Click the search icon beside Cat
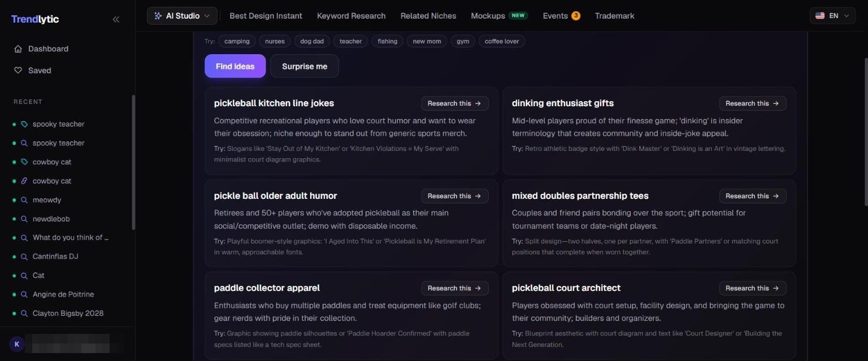The image size is (868, 361). pos(24,276)
